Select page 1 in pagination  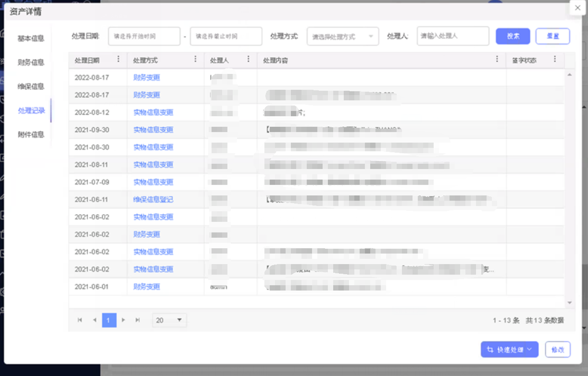coord(109,320)
